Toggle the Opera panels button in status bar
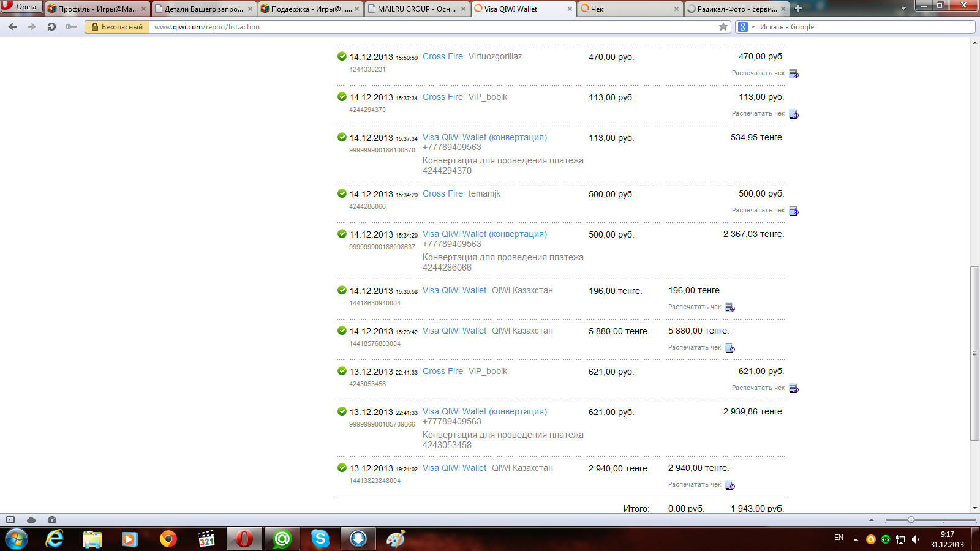980x551 pixels. point(10,520)
